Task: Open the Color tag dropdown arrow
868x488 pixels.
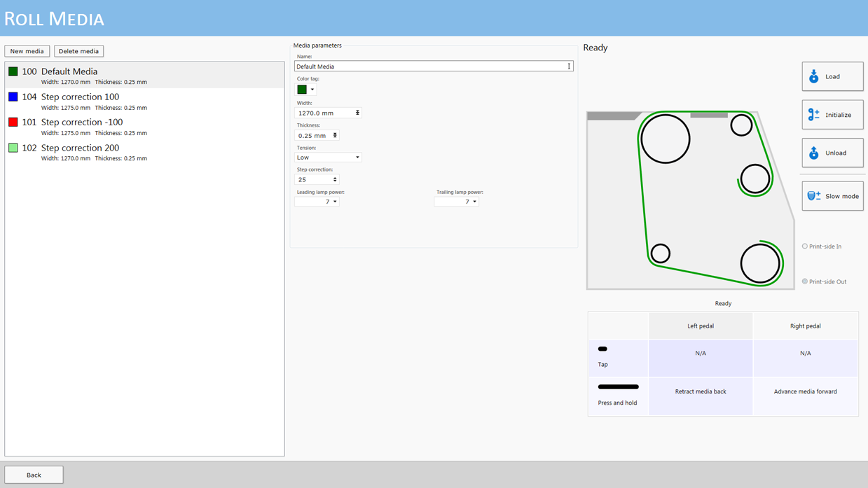Action: [312, 90]
